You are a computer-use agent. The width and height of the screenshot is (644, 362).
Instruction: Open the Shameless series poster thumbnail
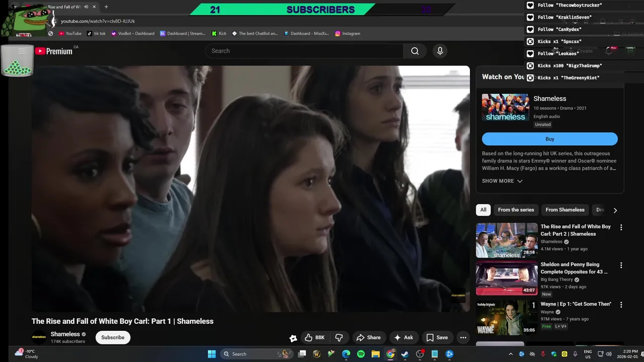[505, 107]
